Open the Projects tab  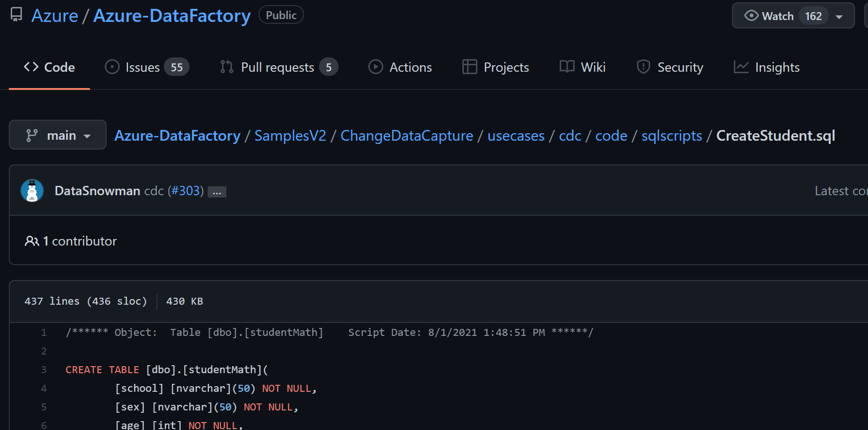(495, 67)
